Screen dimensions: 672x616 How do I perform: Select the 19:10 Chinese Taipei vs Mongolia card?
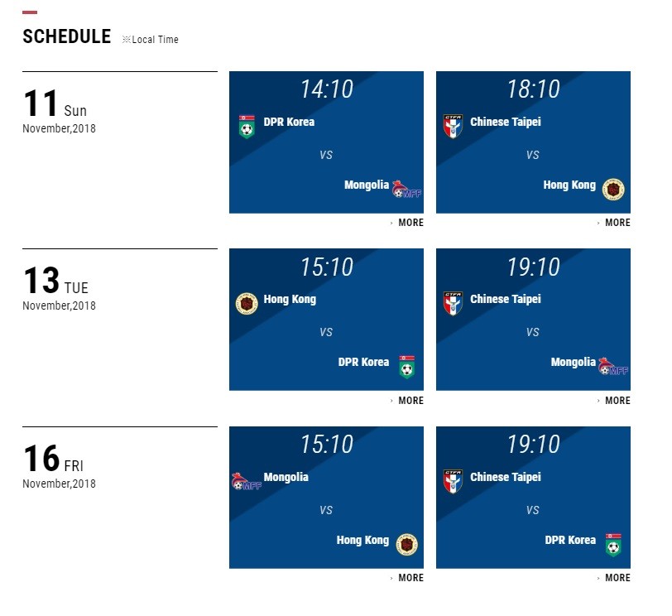click(533, 320)
